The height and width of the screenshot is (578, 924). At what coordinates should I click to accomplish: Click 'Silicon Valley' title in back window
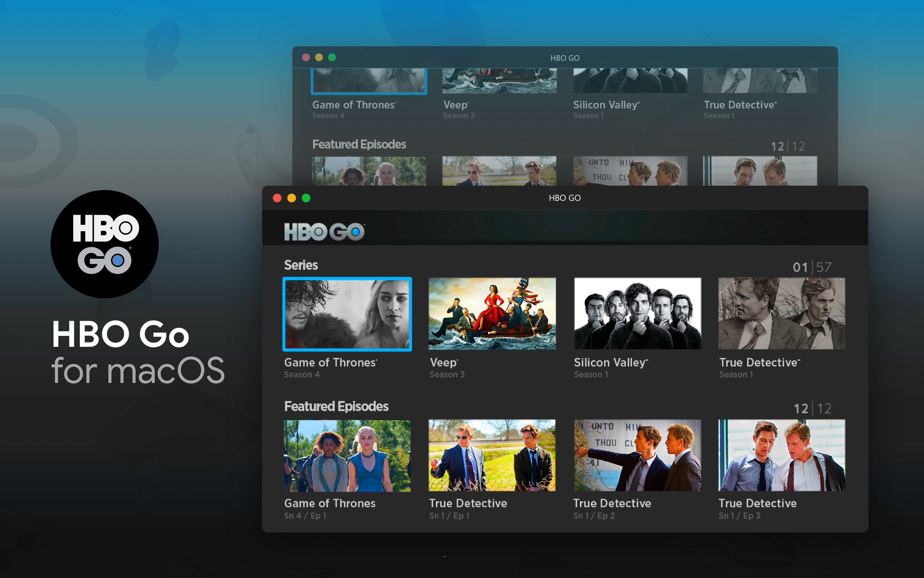(606, 105)
